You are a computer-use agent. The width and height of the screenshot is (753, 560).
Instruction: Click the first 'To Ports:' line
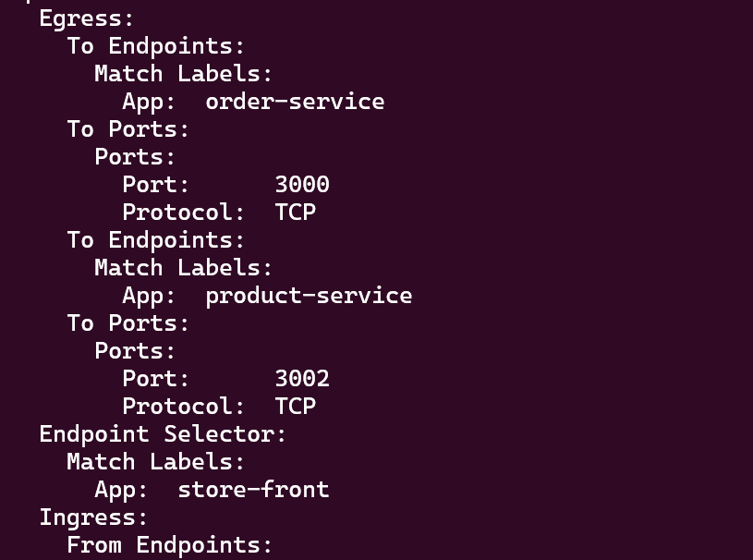pyautogui.click(x=128, y=129)
